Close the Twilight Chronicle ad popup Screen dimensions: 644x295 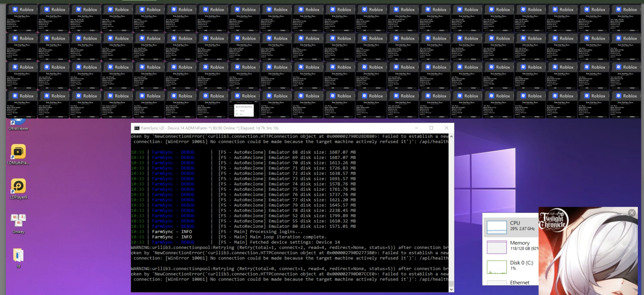[632, 213]
